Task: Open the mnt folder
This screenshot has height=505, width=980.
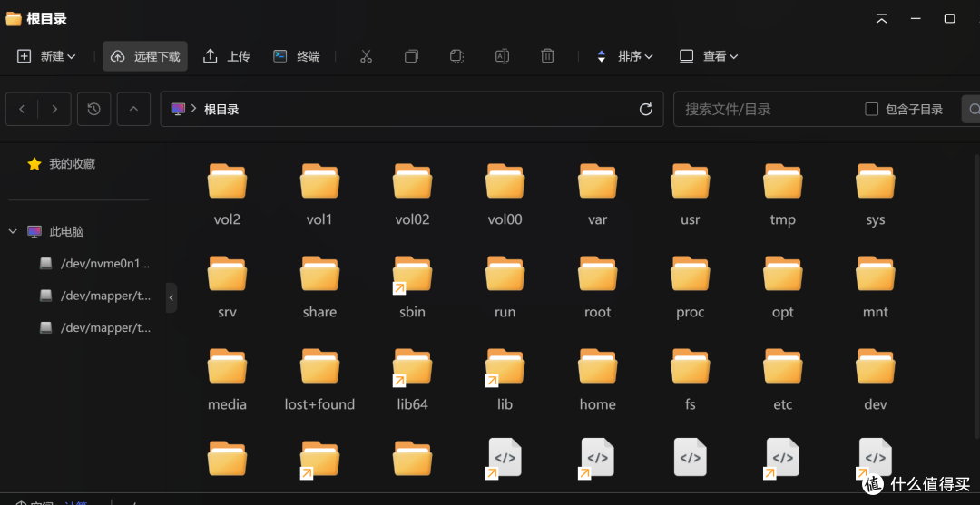Action: tap(875, 286)
